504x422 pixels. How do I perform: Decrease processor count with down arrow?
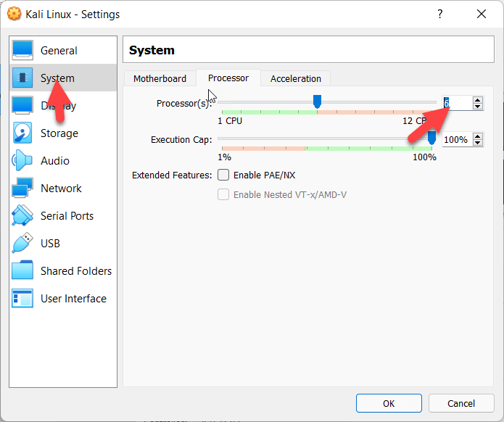point(477,107)
